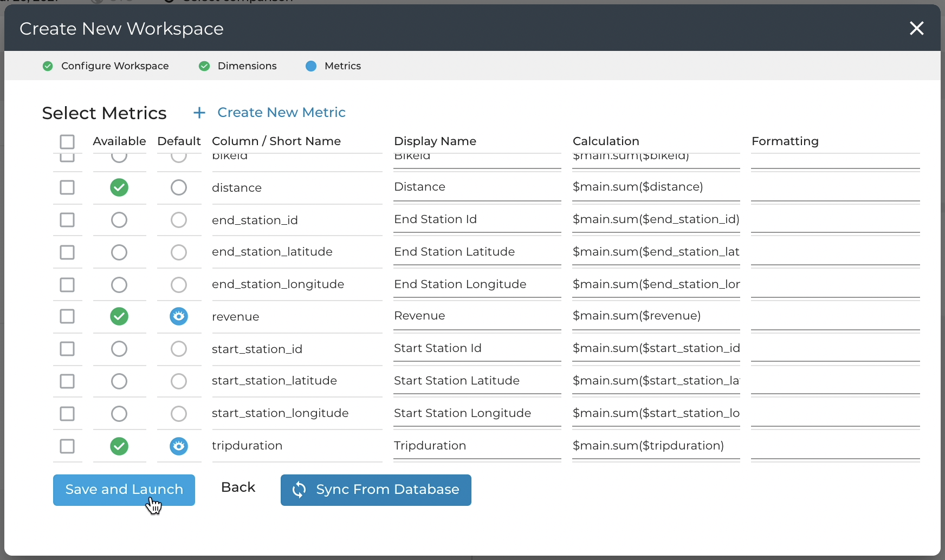This screenshot has width=945, height=560.
Task: Go Back to the previous step
Action: point(238,487)
